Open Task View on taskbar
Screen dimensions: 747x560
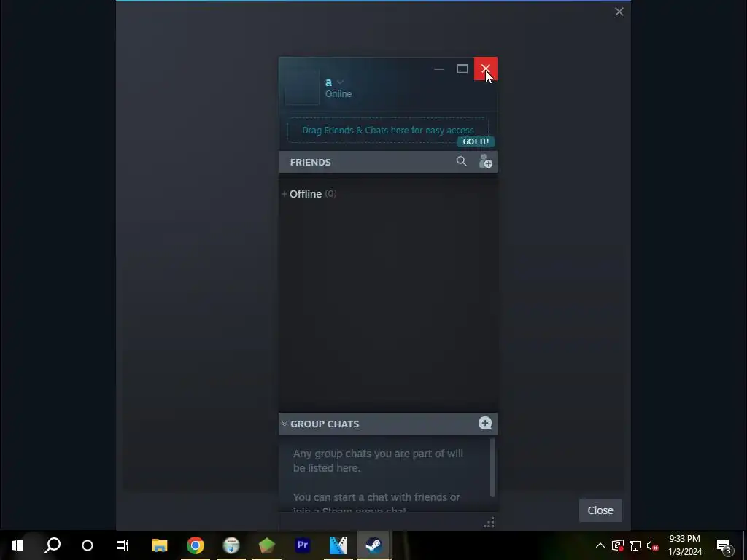pyautogui.click(x=123, y=545)
